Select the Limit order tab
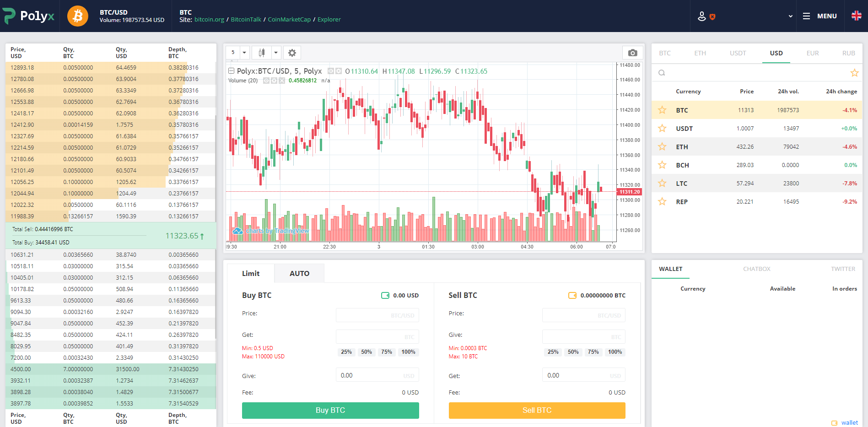Image resolution: width=868 pixels, height=427 pixels. pyautogui.click(x=251, y=273)
